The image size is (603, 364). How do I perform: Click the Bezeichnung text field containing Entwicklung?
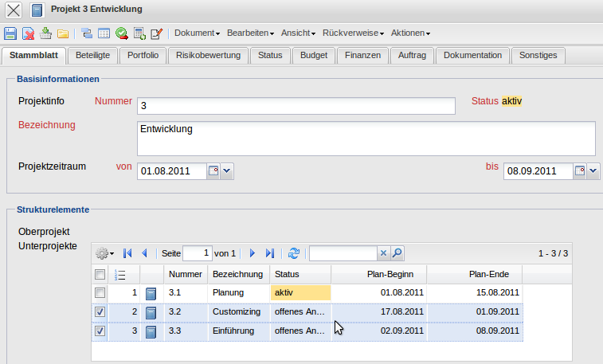coord(366,139)
